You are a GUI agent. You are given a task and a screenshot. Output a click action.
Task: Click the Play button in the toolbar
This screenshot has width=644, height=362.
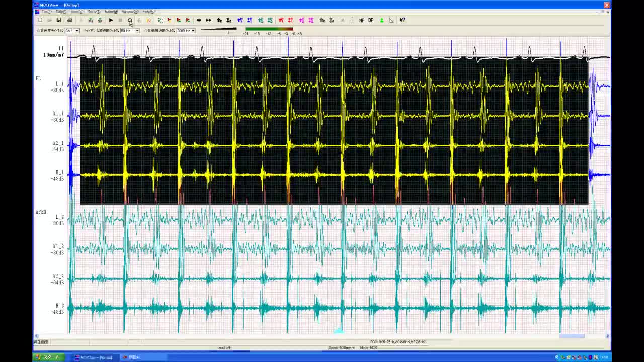tap(111, 20)
